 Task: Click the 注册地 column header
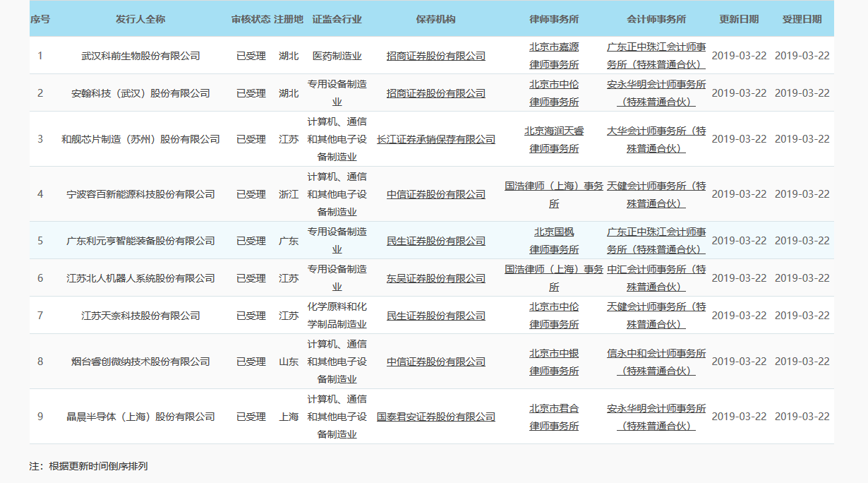click(x=289, y=19)
